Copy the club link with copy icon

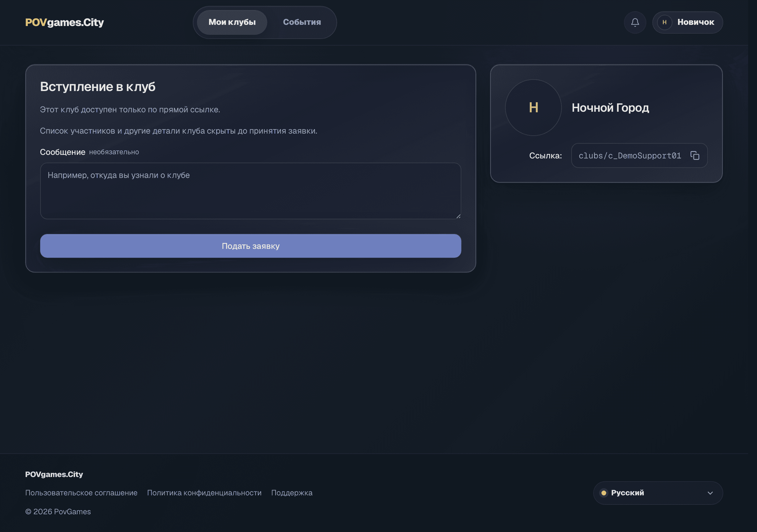695,155
